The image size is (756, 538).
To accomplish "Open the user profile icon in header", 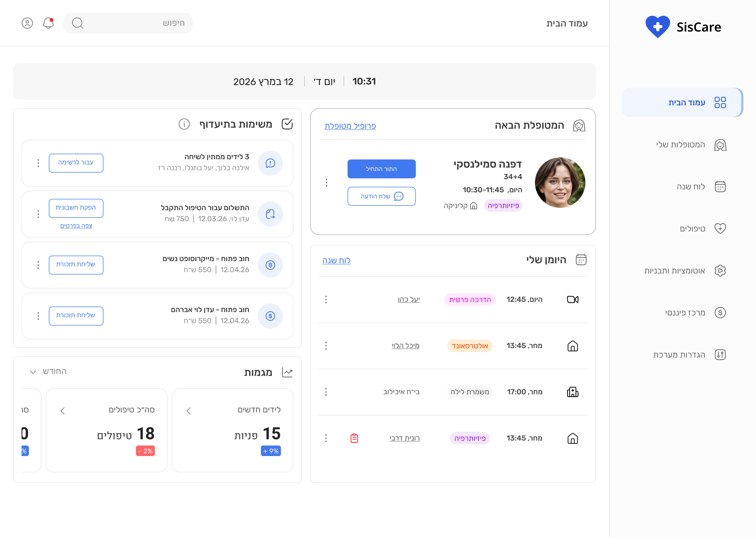I will [x=27, y=23].
